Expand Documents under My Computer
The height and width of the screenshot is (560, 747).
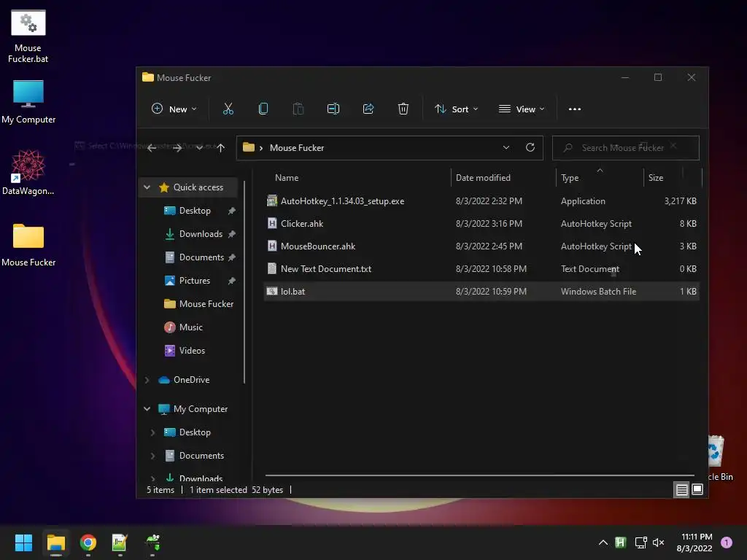point(153,456)
